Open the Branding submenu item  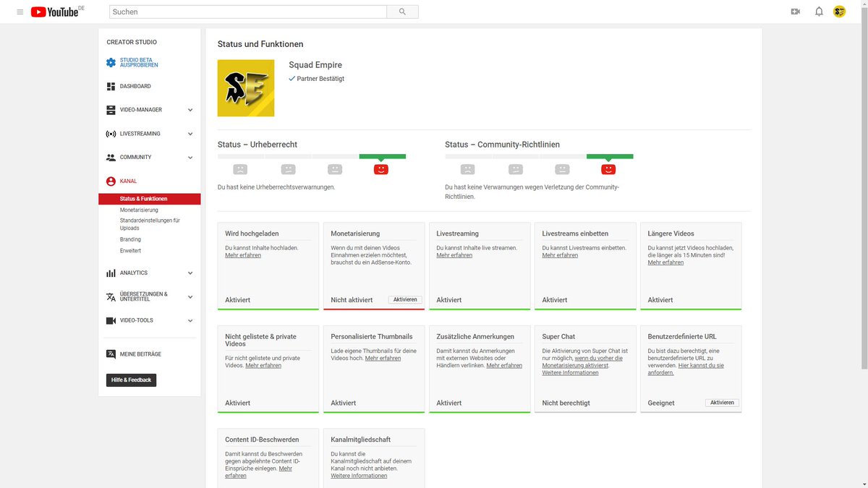(x=130, y=239)
